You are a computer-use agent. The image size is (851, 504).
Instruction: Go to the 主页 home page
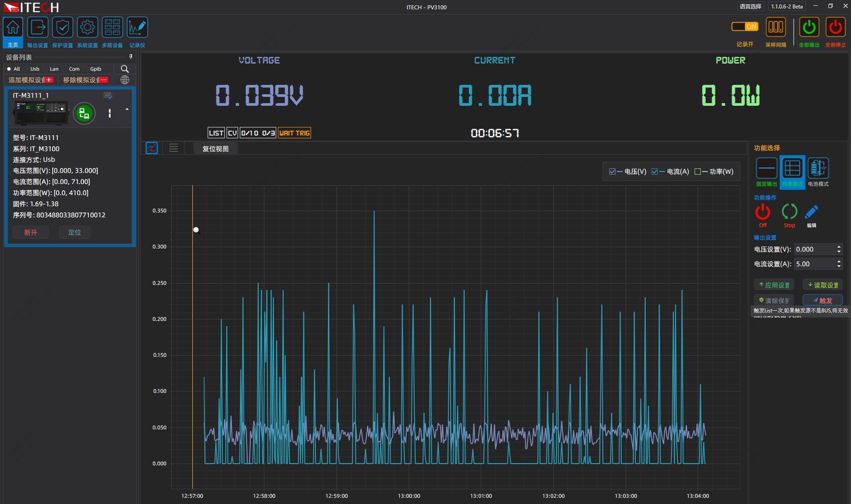coord(13,32)
